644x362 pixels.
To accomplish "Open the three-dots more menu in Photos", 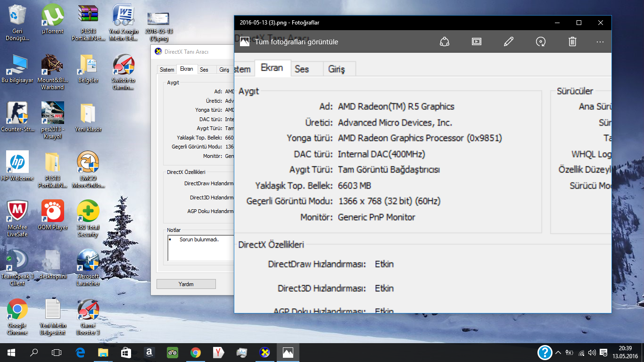I will pyautogui.click(x=600, y=41).
